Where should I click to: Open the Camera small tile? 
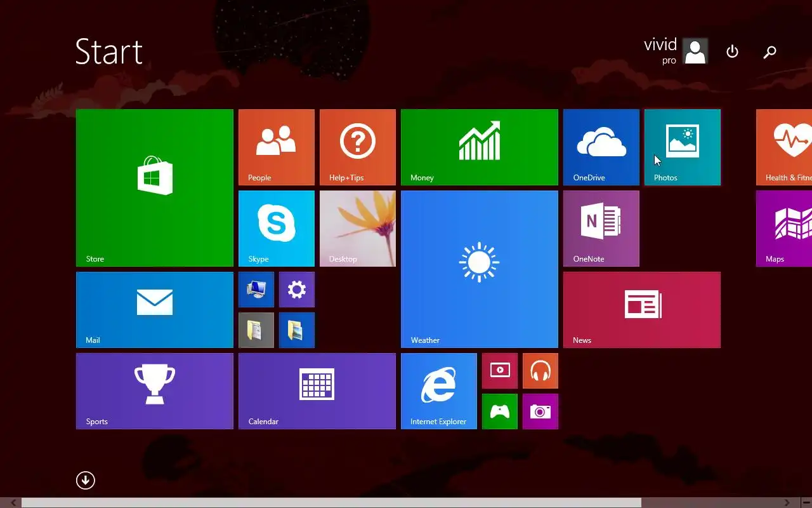click(540, 411)
